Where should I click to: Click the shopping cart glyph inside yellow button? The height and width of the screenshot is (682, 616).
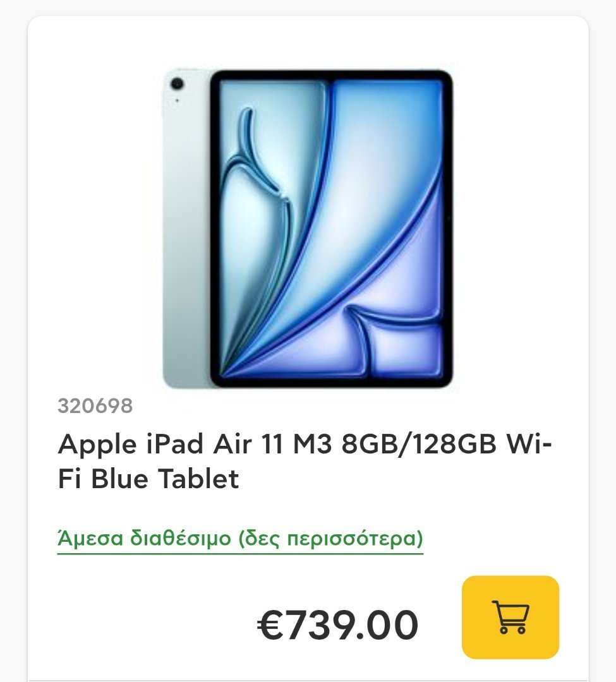coord(510,617)
